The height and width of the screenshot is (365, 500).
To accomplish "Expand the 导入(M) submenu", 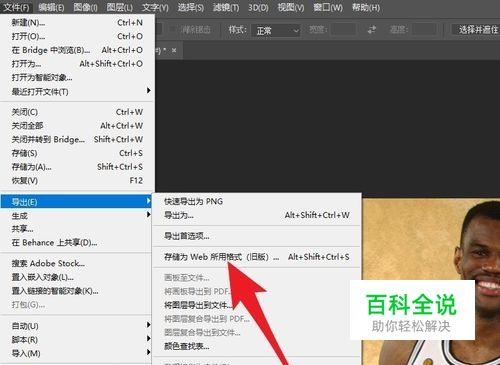I will click(77, 353).
